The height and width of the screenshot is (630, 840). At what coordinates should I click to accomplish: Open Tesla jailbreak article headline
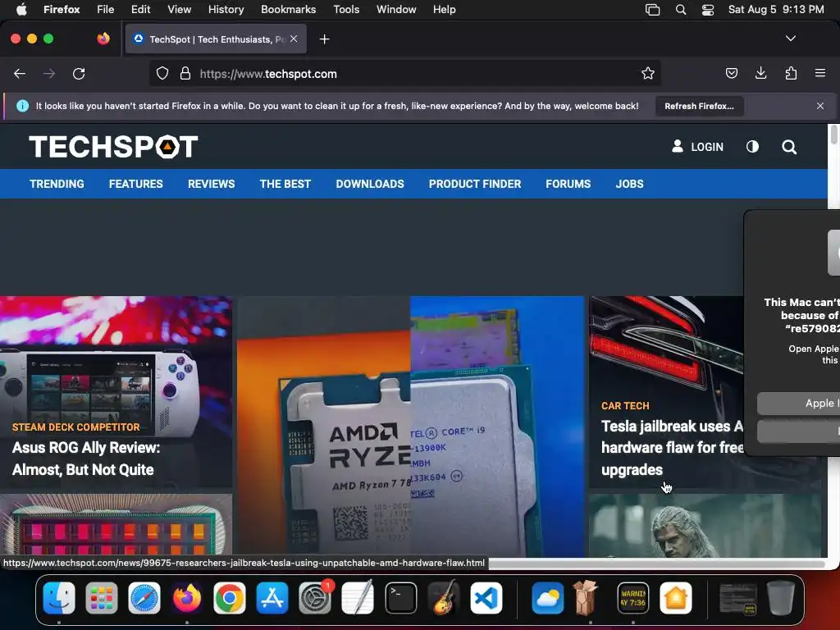pos(673,448)
